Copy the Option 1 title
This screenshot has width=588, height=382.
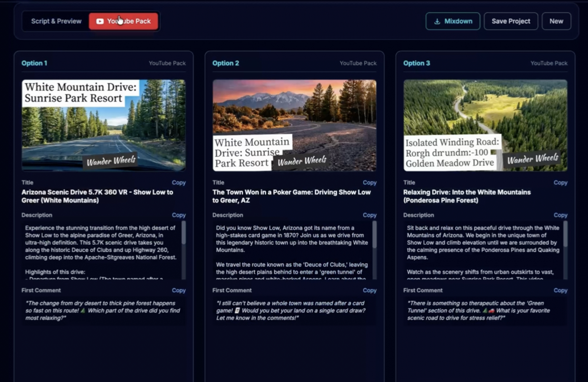coord(179,183)
